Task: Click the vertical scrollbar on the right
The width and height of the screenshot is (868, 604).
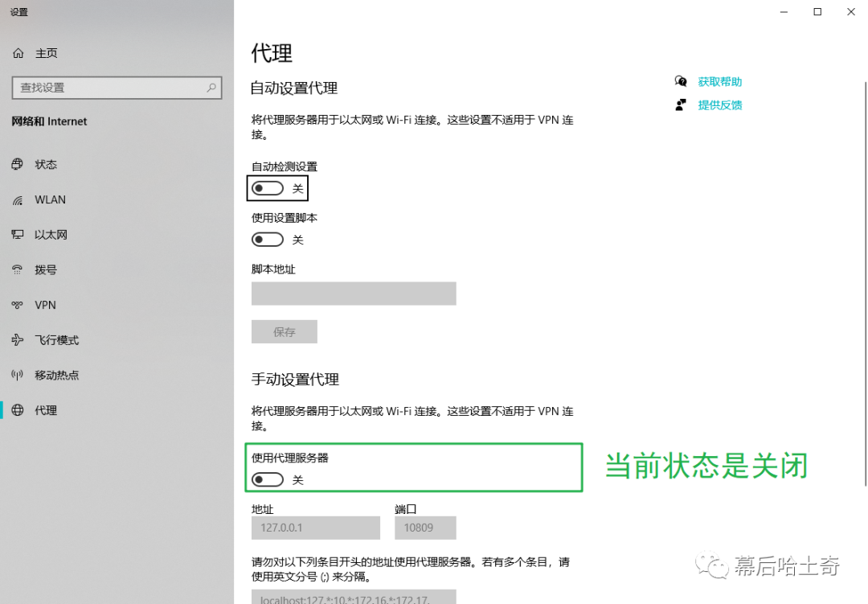Action: click(865, 281)
